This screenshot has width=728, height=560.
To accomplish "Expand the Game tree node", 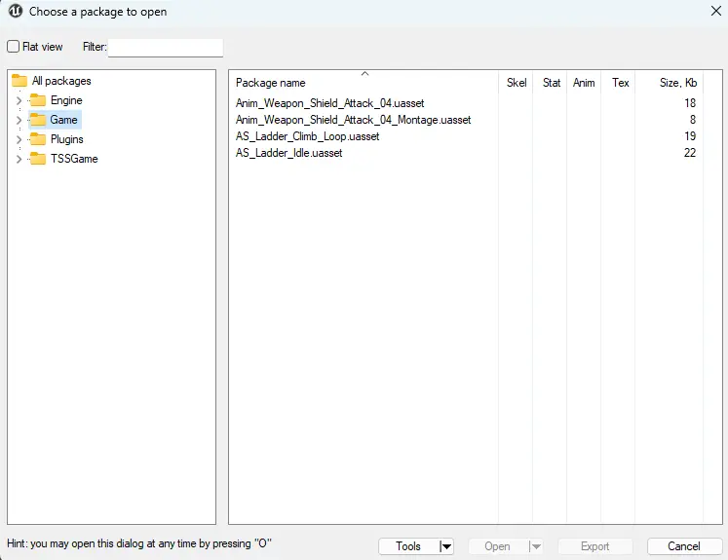I will point(19,120).
